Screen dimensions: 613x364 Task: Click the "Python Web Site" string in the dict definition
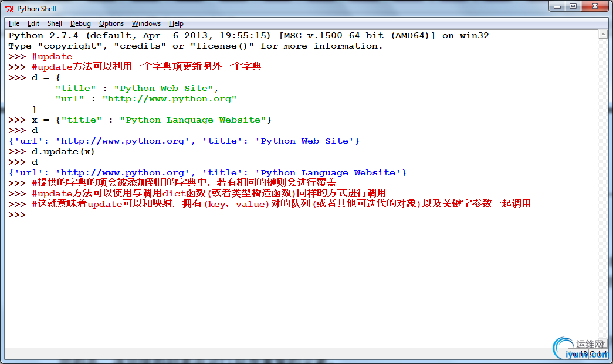[x=164, y=89]
